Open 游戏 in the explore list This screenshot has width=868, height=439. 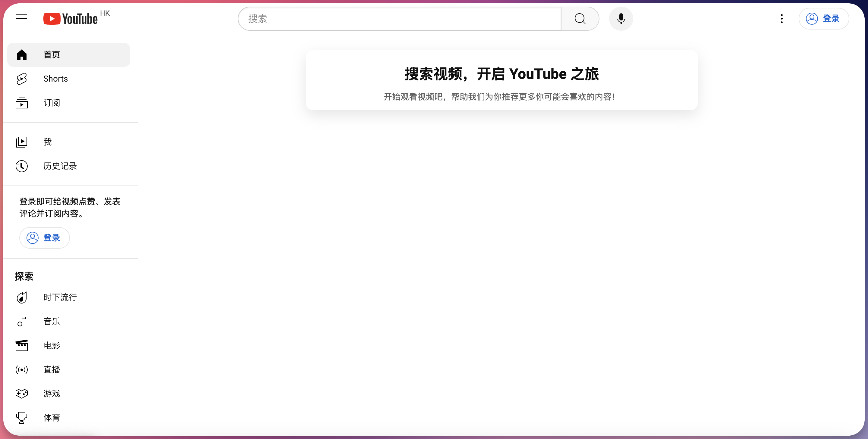tap(52, 394)
